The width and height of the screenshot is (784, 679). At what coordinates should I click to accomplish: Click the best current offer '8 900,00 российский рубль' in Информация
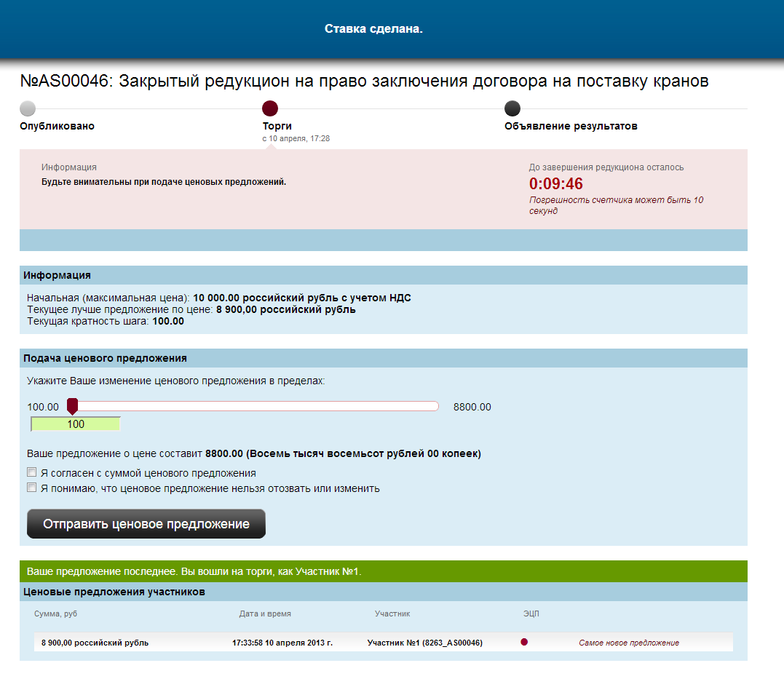point(285,309)
